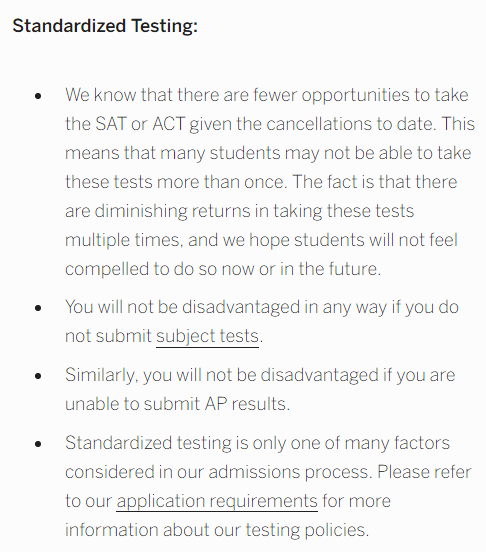Follow the application requirements link

coord(217,501)
